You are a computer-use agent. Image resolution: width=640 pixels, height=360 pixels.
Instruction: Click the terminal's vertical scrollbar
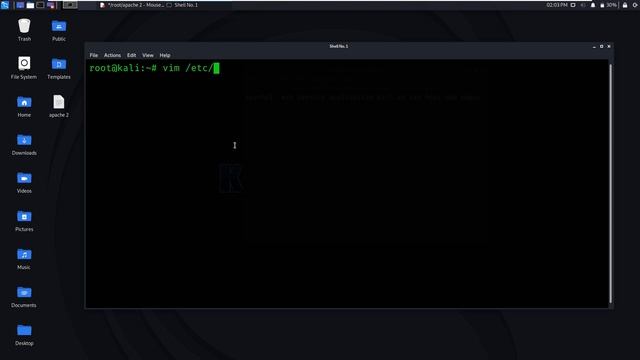tap(611, 183)
